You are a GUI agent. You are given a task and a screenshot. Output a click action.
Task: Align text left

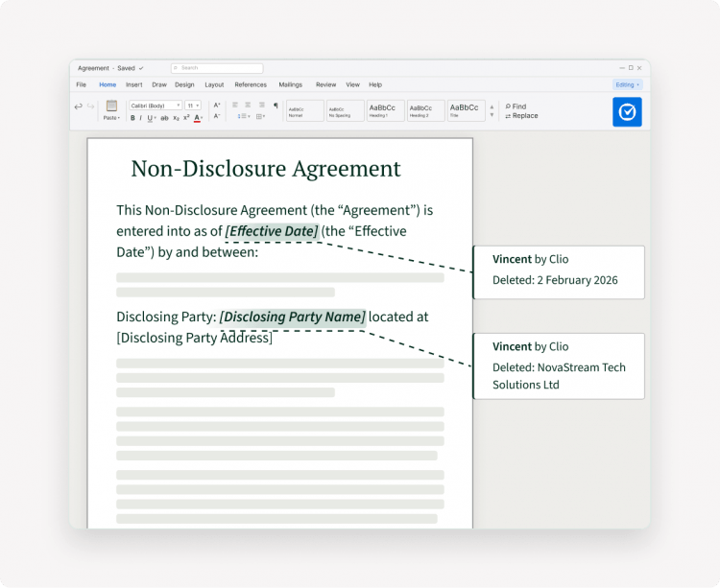pos(234,105)
